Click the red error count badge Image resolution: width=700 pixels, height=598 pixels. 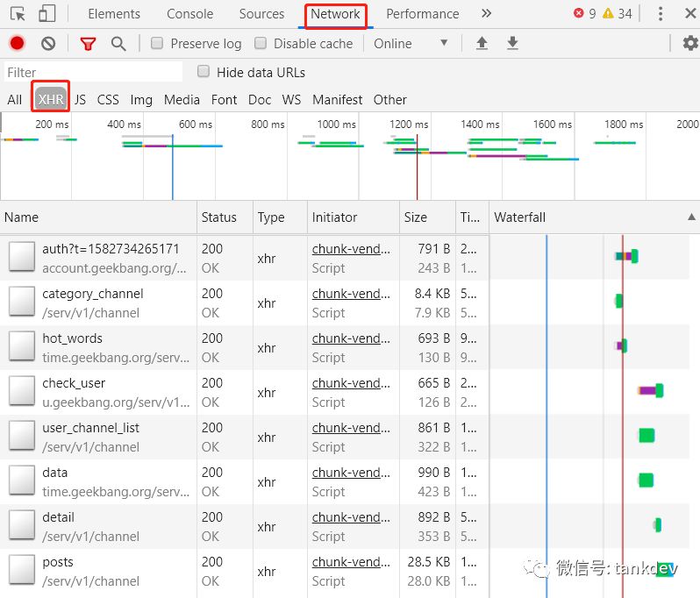(579, 13)
